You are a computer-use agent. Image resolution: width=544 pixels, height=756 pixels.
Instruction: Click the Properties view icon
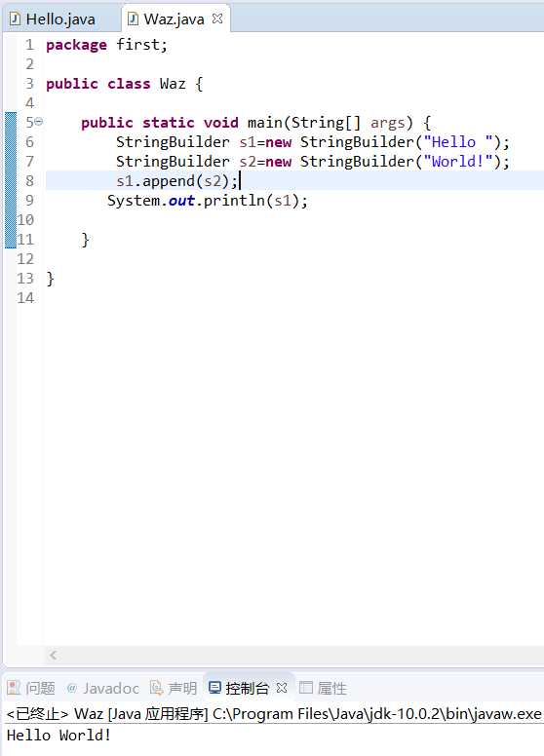[306, 688]
